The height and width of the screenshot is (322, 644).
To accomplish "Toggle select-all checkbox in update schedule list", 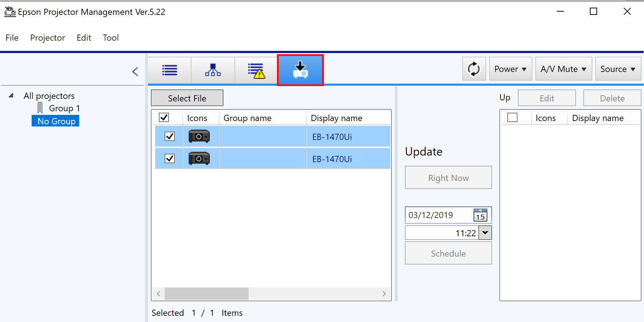I will pos(512,117).
